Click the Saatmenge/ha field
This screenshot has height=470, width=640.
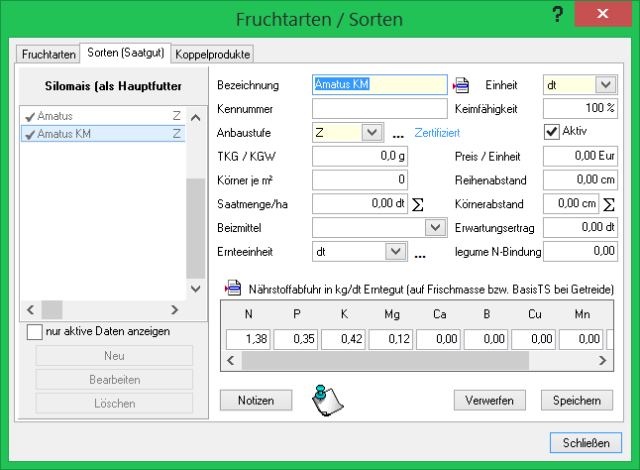360,204
